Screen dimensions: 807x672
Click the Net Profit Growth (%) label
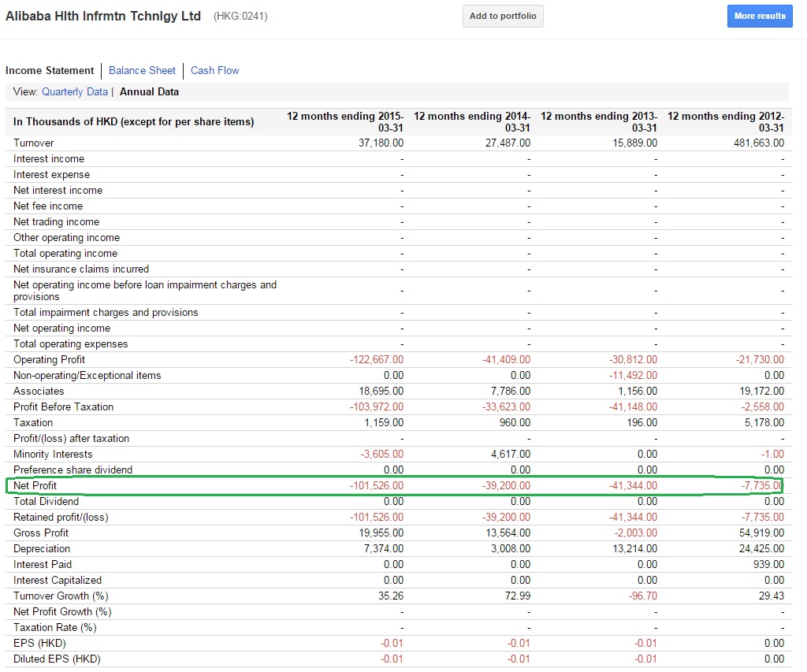(x=62, y=612)
